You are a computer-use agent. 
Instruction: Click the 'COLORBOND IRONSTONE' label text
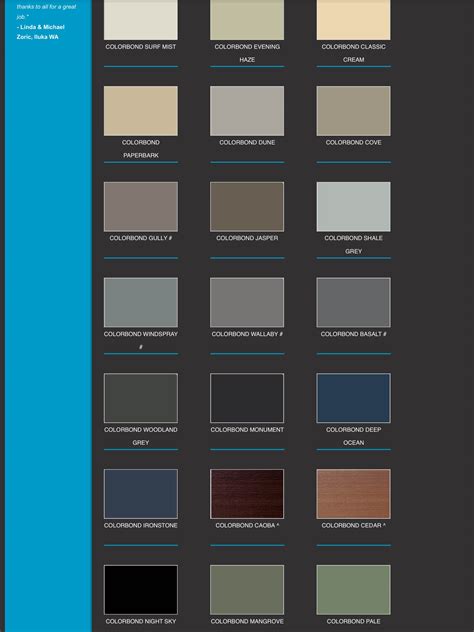pos(141,525)
